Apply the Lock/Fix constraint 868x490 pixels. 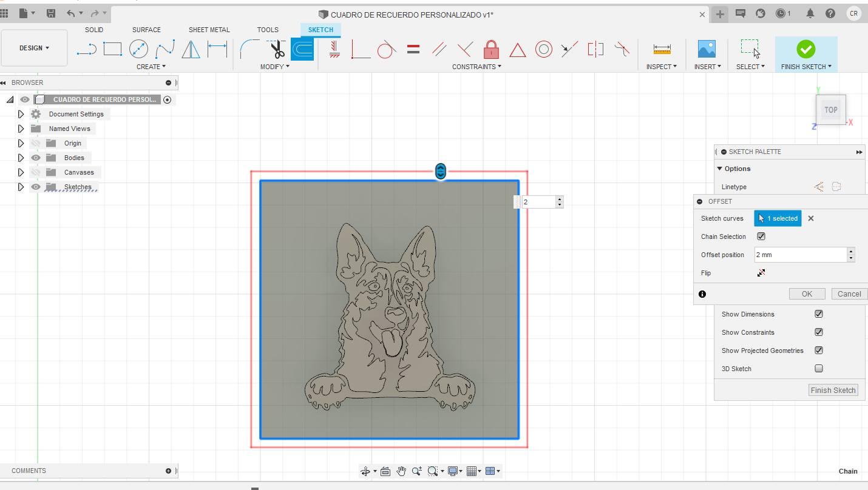coord(491,49)
